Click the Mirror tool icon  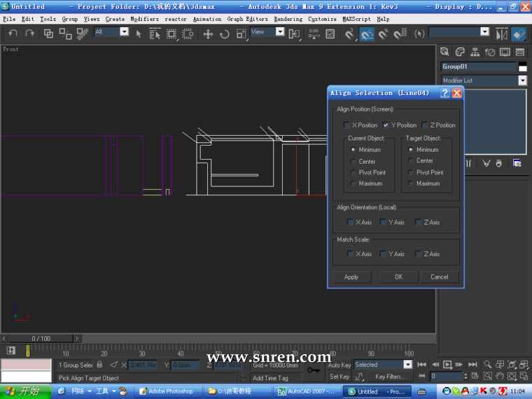point(502,34)
